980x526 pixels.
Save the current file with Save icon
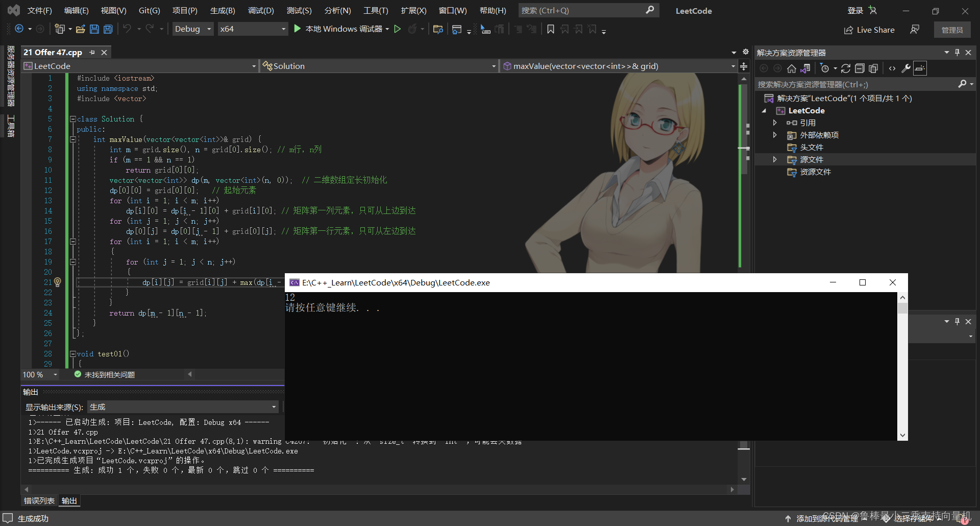pyautogui.click(x=94, y=29)
